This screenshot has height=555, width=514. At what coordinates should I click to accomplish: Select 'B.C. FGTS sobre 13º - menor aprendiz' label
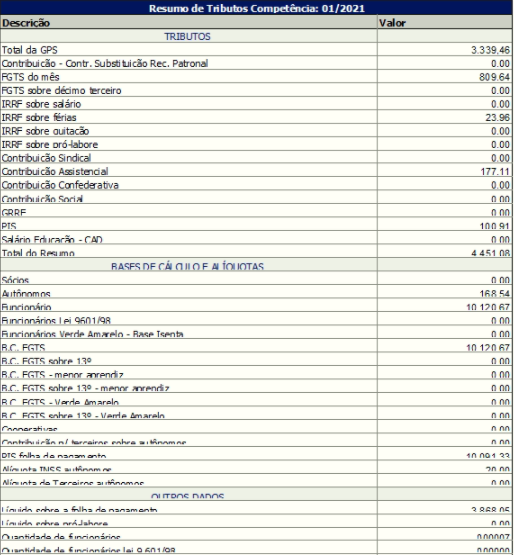tap(85, 388)
